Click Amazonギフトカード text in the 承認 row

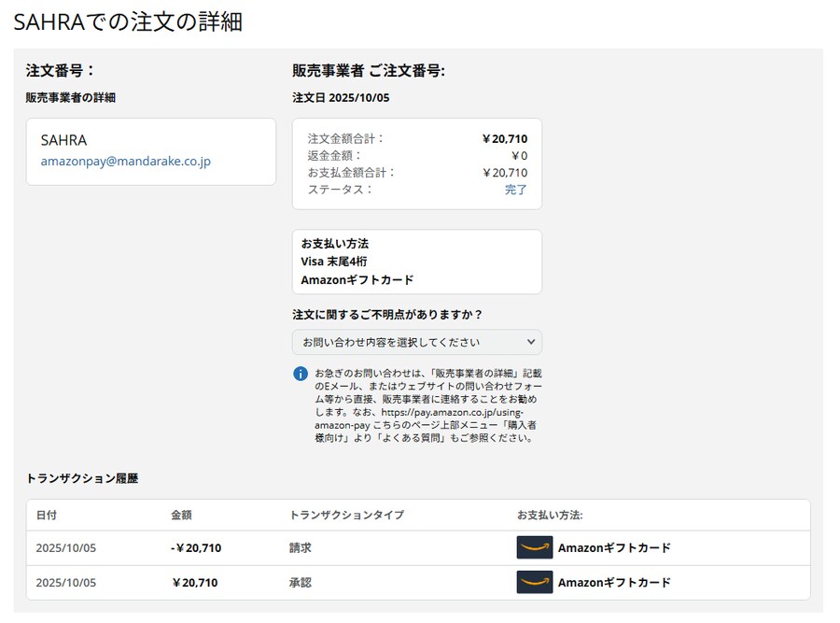[x=614, y=582]
